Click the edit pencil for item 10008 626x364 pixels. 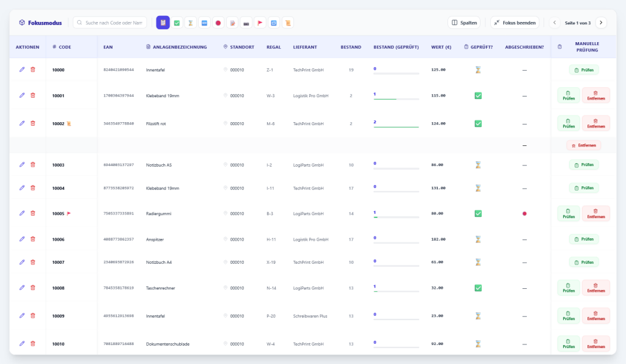pyautogui.click(x=22, y=288)
